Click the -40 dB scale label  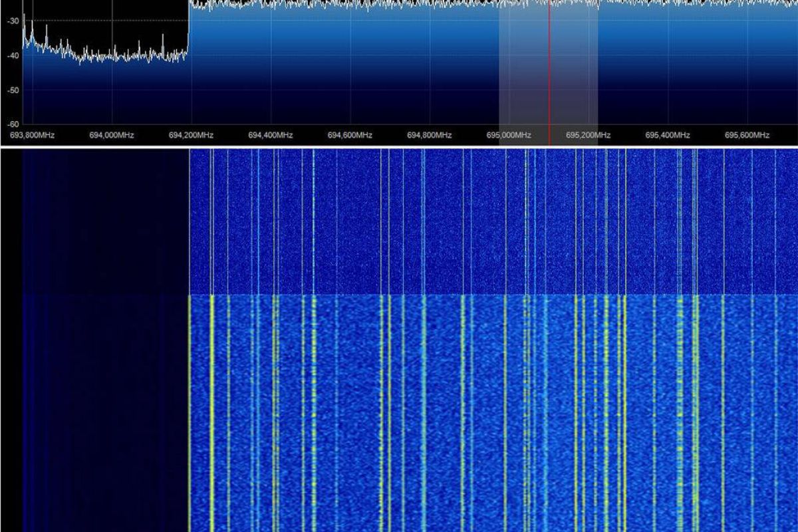coord(13,56)
